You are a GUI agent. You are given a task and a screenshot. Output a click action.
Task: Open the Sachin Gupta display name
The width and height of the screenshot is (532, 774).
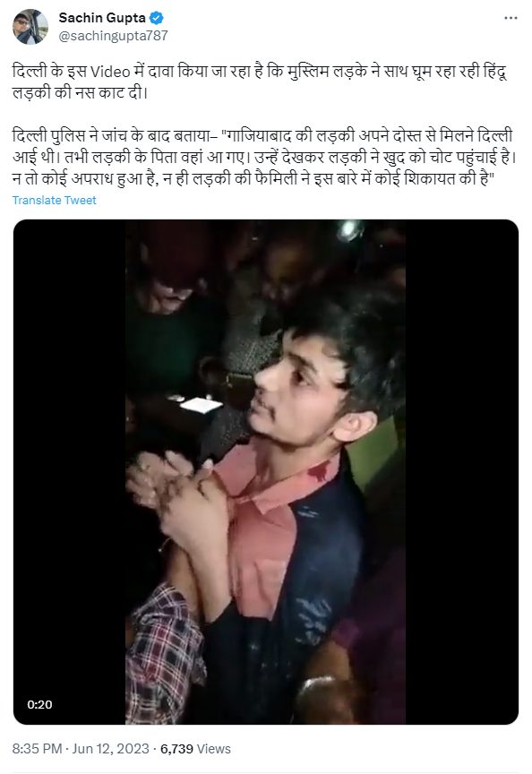point(102,18)
